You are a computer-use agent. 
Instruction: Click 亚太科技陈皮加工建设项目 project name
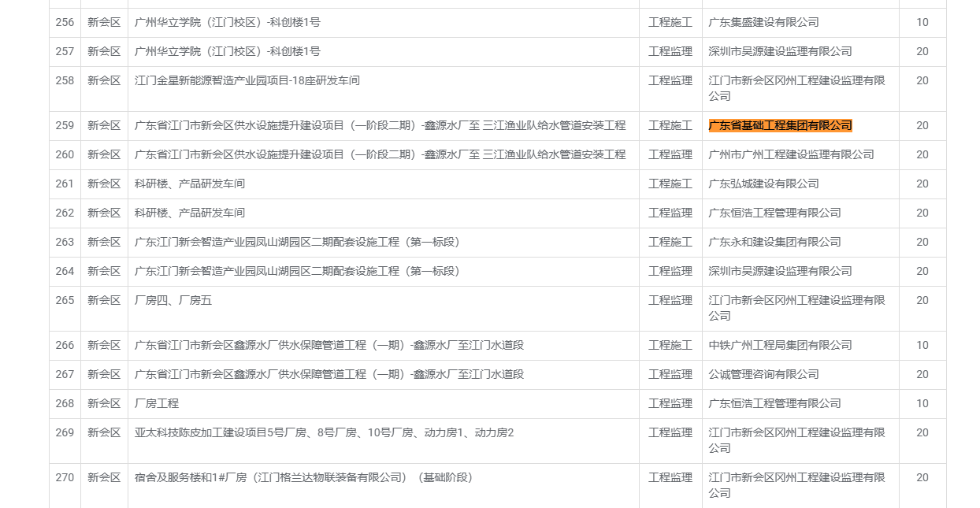[x=324, y=432]
